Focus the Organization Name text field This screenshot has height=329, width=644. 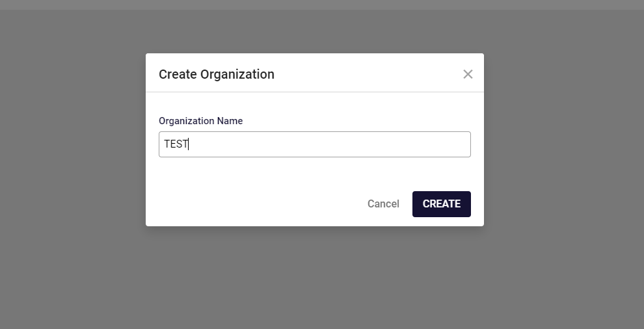[x=314, y=144]
